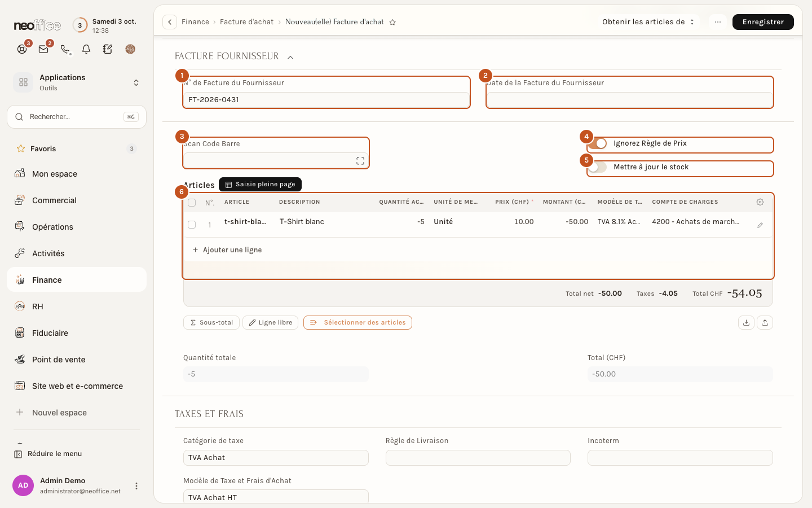Open table column settings gear
812x508 pixels.
(x=760, y=202)
